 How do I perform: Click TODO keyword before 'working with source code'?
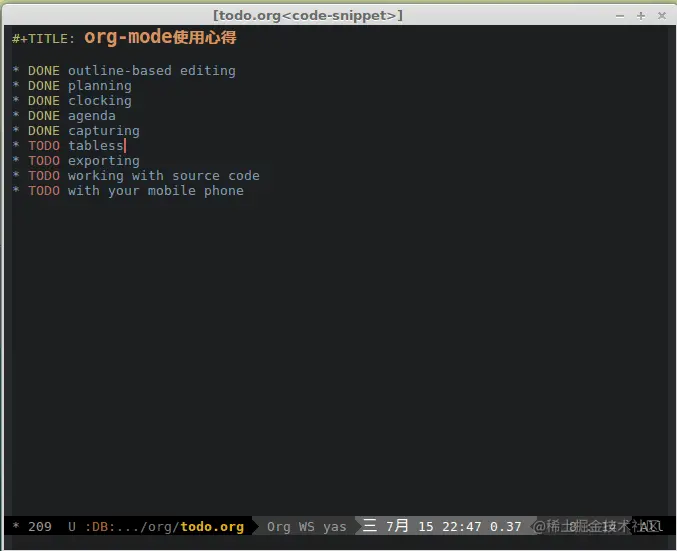click(x=44, y=176)
